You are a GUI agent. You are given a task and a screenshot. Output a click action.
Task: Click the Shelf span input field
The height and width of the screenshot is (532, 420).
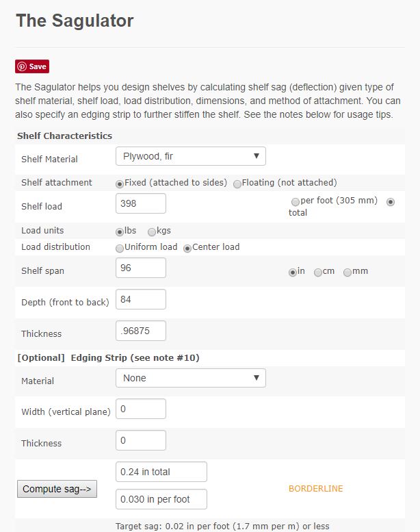coord(141,268)
